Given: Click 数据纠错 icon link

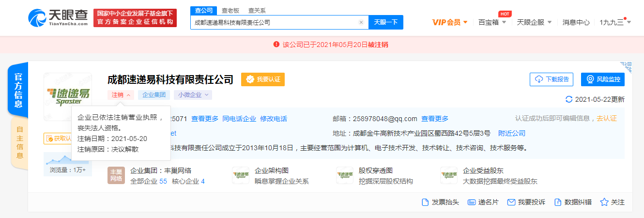Looking at the screenshot, I should pyautogui.click(x=573, y=202).
